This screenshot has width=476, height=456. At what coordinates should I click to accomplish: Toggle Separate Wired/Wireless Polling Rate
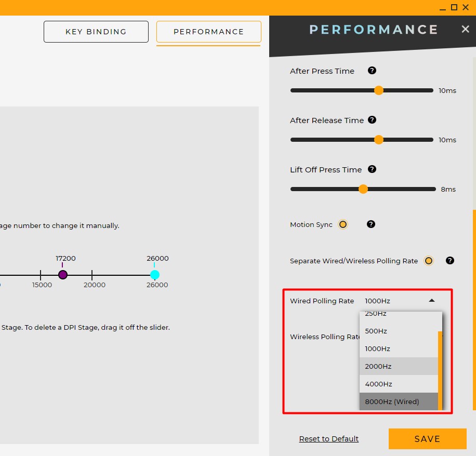[x=428, y=261]
